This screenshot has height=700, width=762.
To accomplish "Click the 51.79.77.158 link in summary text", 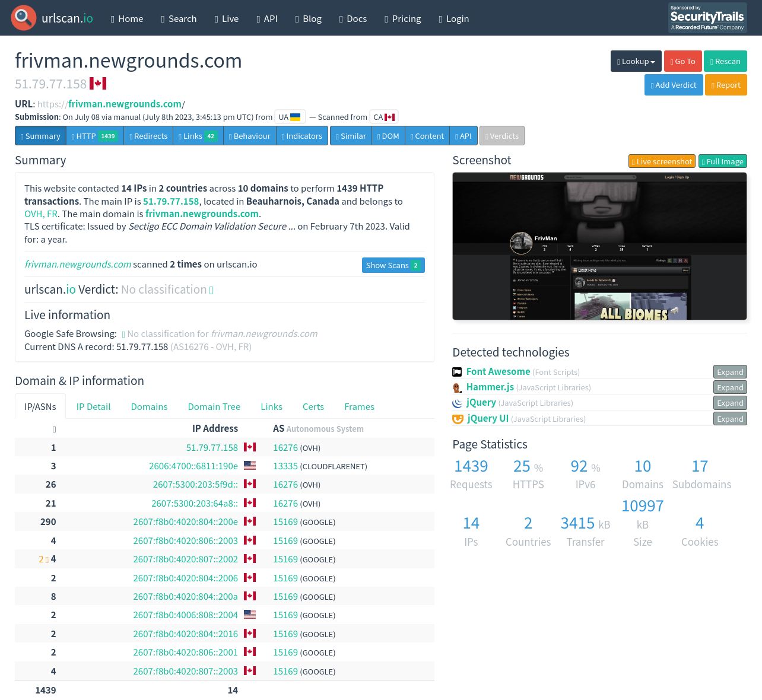I will coord(171,201).
